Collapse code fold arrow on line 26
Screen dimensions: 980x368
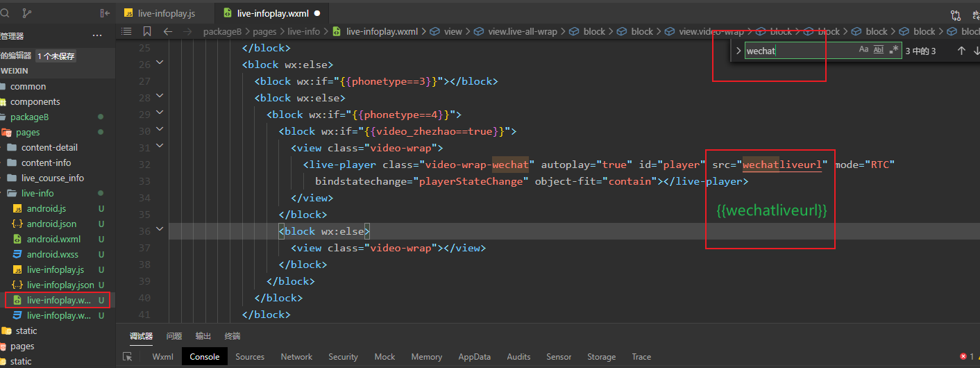[160, 64]
